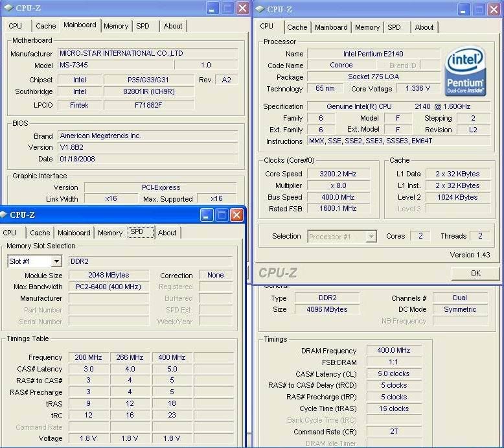The image size is (504, 448).
Task: Minimize the processor CPU-Z window
Action: (x=463, y=9)
